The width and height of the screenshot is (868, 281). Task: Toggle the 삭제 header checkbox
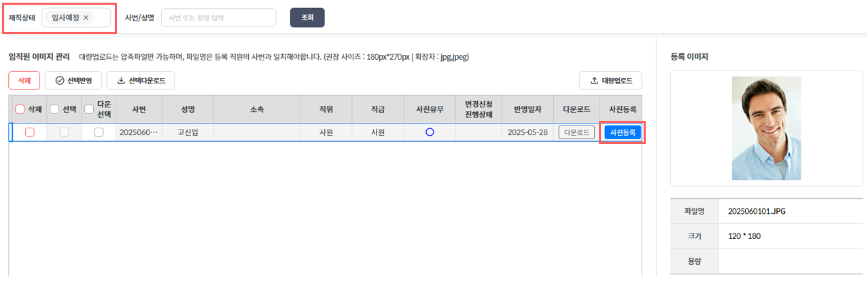pos(20,109)
